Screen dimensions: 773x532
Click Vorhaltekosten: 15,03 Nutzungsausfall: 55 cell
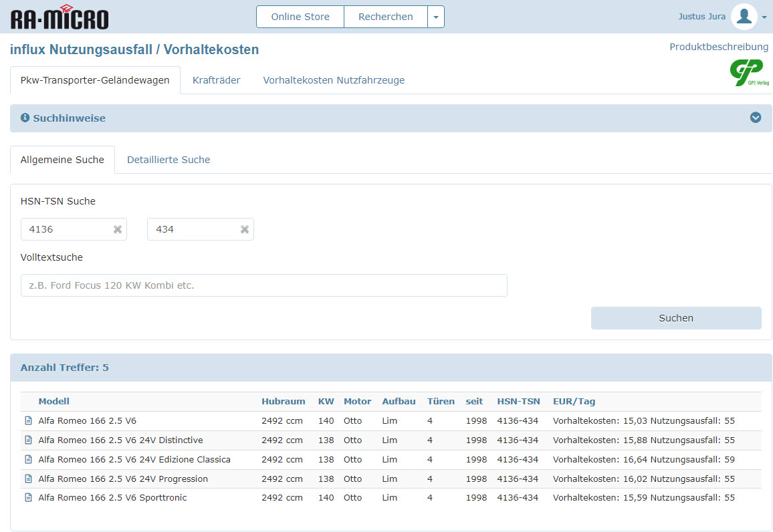pos(644,420)
